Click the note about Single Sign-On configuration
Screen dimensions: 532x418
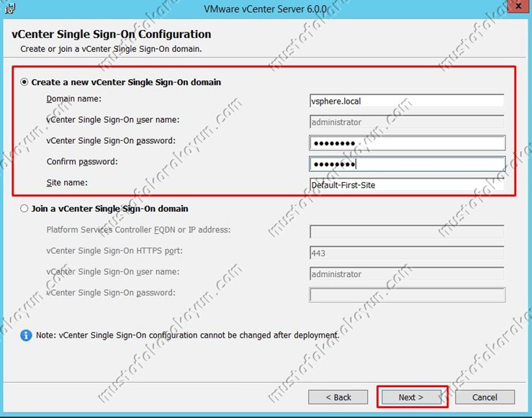pyautogui.click(x=188, y=335)
